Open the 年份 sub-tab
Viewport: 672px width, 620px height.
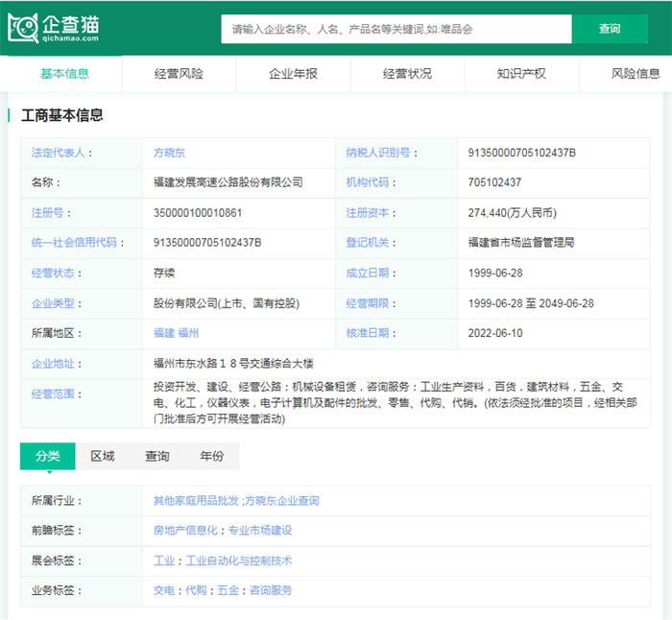pyautogui.click(x=211, y=456)
